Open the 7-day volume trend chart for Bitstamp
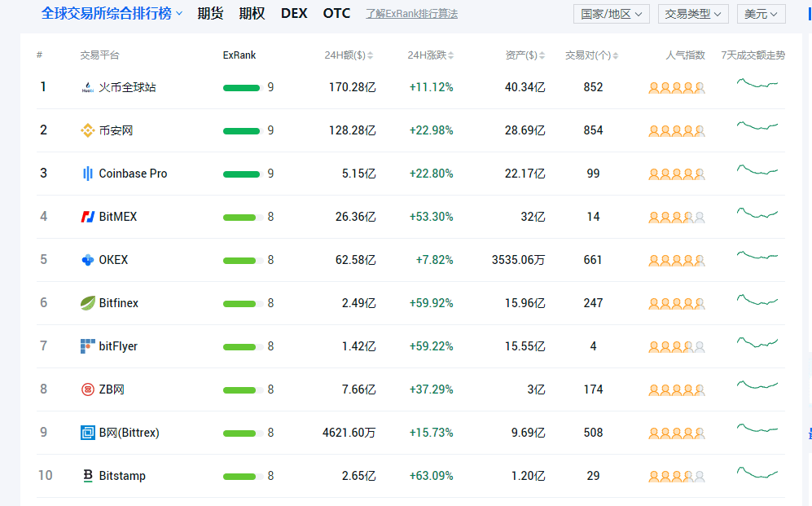 pos(757,473)
